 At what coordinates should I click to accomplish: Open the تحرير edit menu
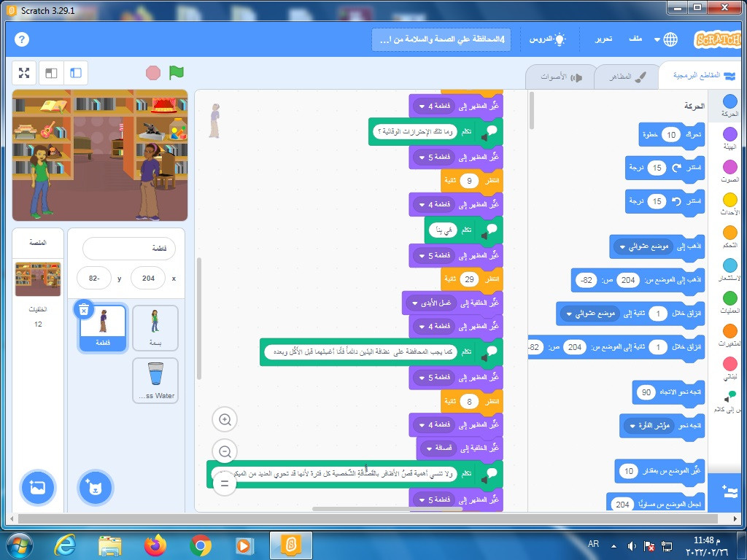[x=603, y=39]
